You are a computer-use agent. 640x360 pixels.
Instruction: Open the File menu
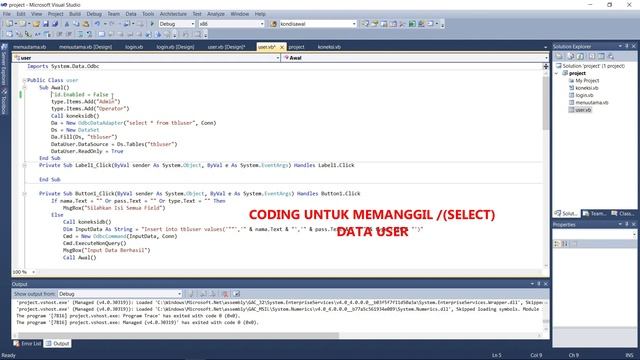click(x=7, y=14)
